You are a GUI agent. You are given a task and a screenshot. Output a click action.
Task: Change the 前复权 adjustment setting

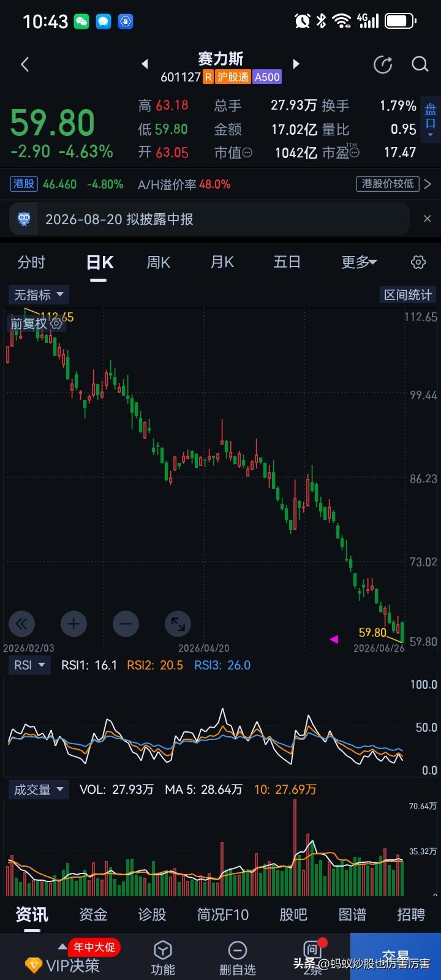pyautogui.click(x=36, y=324)
